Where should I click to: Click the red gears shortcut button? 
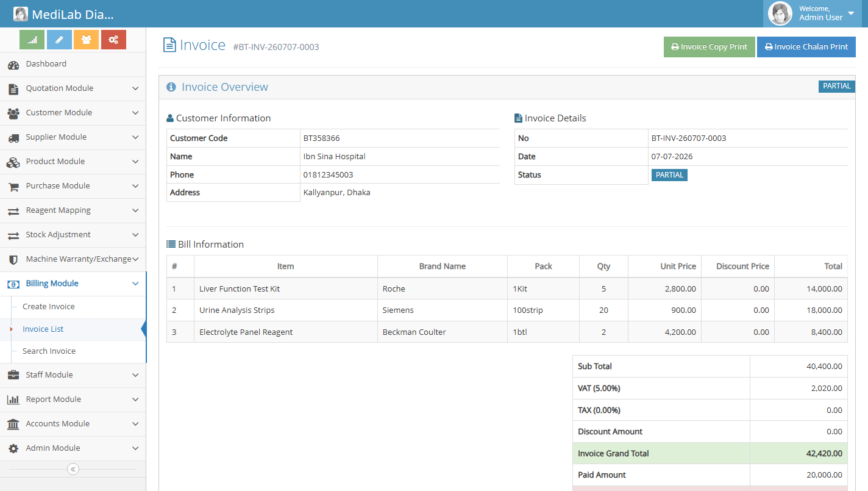pos(113,40)
